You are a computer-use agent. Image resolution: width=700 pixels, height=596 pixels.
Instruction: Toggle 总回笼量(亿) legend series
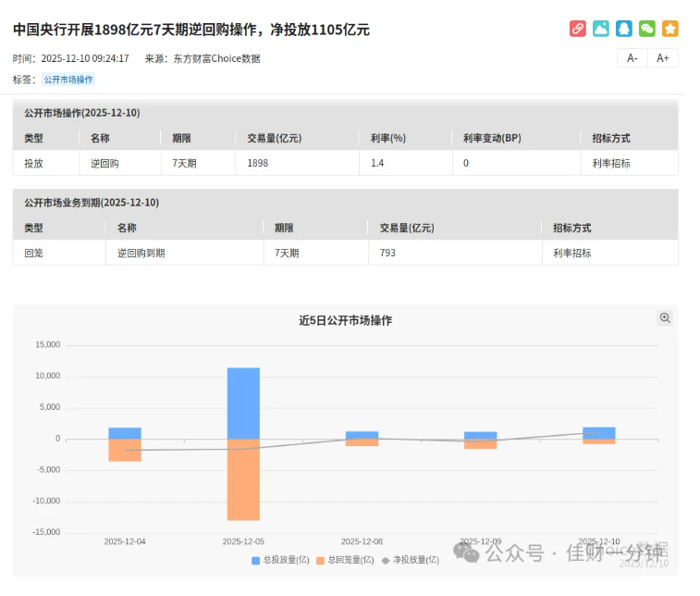click(x=345, y=560)
